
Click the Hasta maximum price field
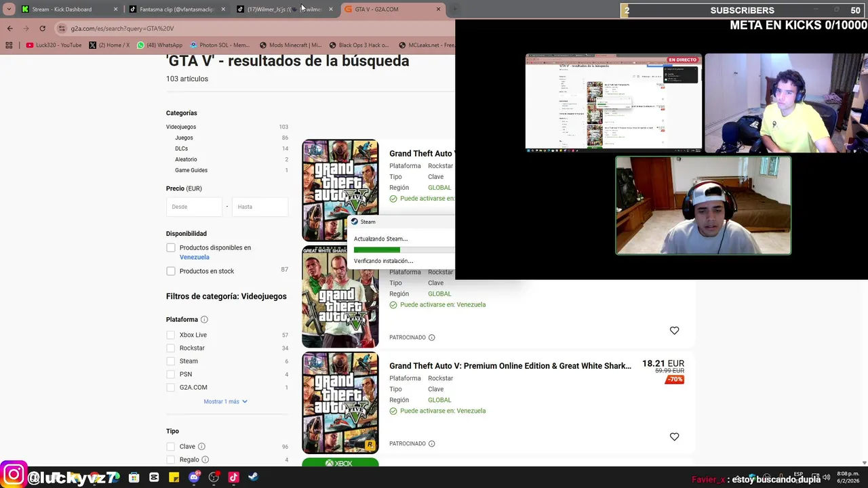point(260,207)
